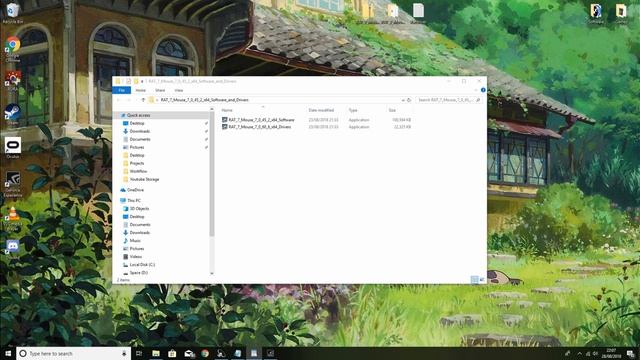Open Youtube Storage folder in navigation pane
The width and height of the screenshot is (640, 360).
(x=144, y=180)
